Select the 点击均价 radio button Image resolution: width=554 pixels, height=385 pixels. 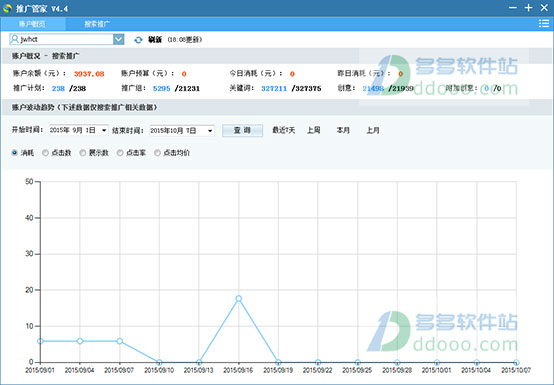click(x=157, y=153)
